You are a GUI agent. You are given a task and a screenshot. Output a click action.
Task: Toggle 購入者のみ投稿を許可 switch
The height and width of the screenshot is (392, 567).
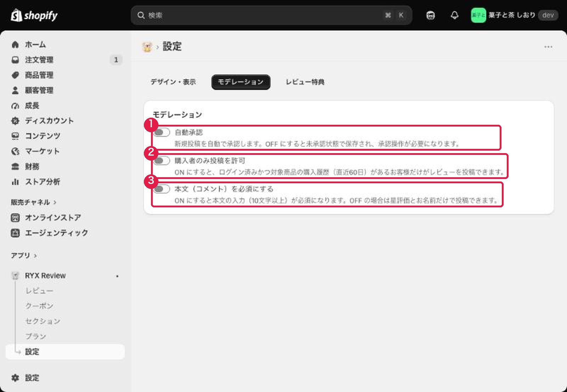tap(162, 161)
